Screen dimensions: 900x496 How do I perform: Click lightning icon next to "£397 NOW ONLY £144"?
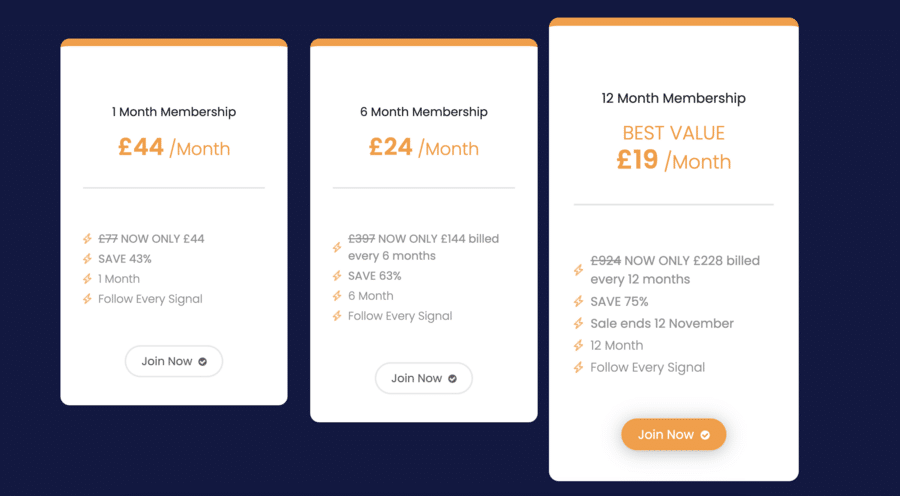[x=338, y=247]
